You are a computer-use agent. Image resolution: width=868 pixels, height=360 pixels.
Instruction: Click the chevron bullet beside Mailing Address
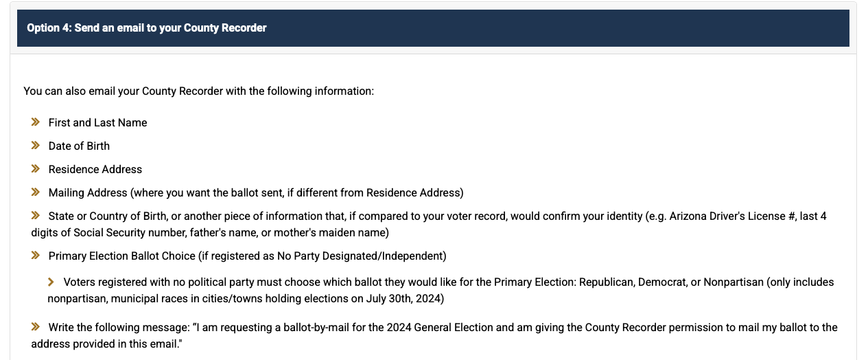coord(36,192)
